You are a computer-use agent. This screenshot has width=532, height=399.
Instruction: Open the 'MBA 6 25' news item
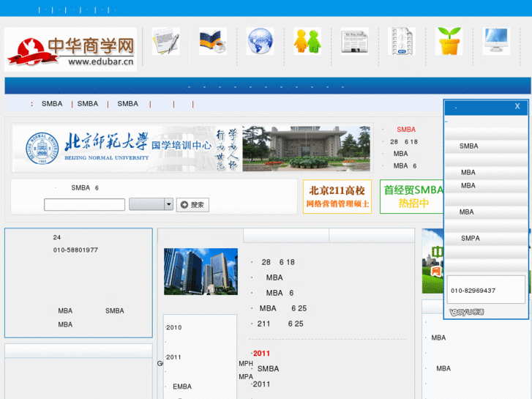click(283, 308)
